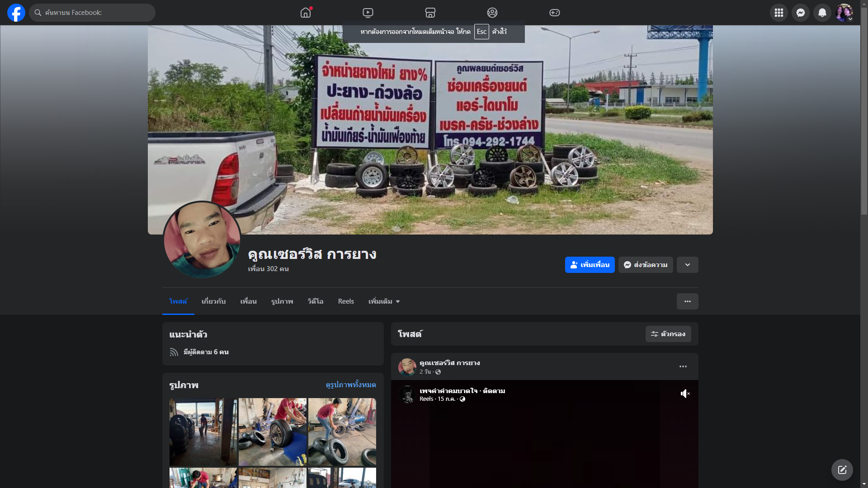Image resolution: width=868 pixels, height=488 pixels.
Task: Click the Facebook search input field
Action: [95, 13]
